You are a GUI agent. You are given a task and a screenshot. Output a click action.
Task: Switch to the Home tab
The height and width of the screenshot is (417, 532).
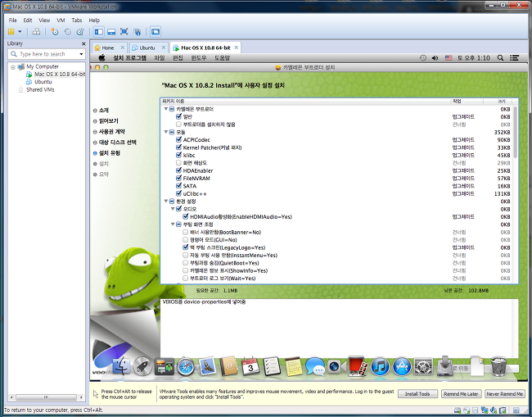(x=108, y=48)
